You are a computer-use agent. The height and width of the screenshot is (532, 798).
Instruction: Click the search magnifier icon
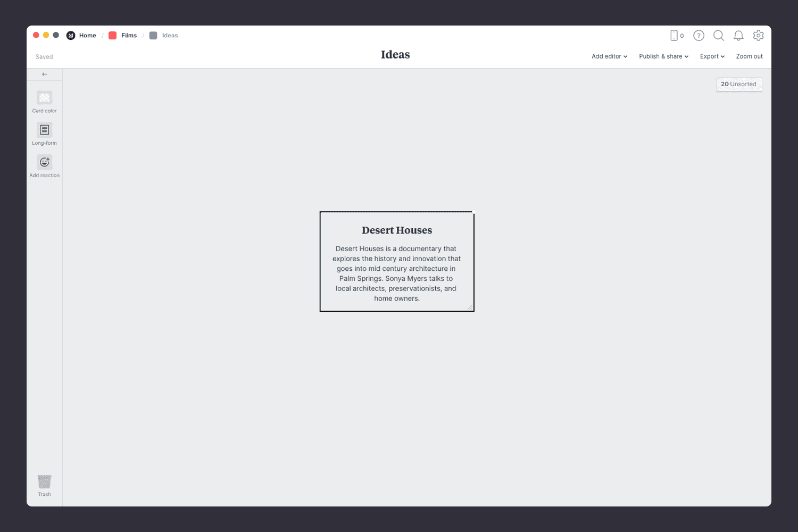[x=718, y=36]
